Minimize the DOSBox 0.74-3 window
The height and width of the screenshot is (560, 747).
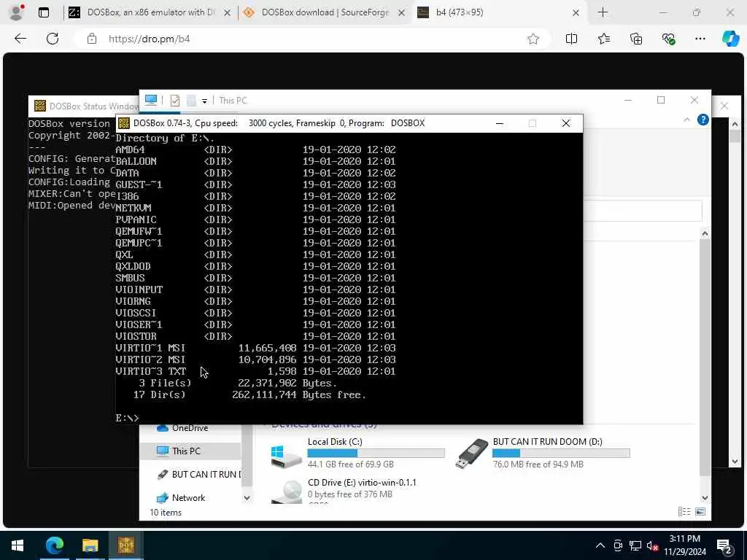pos(499,123)
